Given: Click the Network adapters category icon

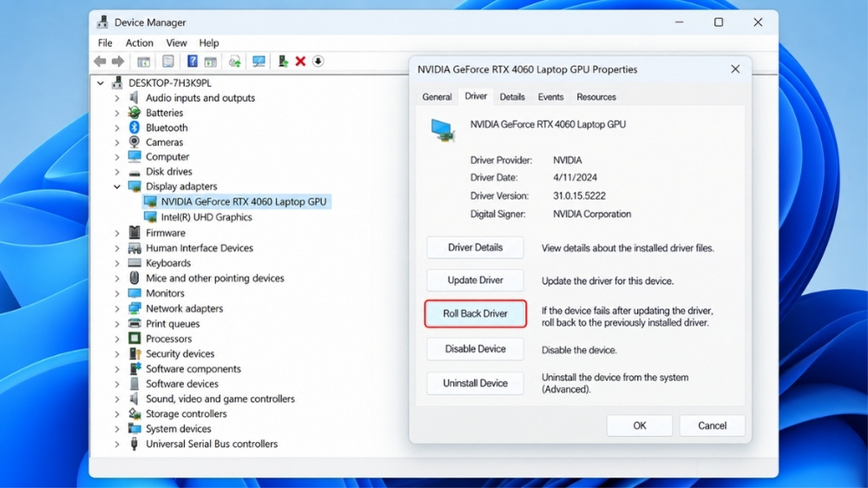Looking at the screenshot, I should [135, 308].
